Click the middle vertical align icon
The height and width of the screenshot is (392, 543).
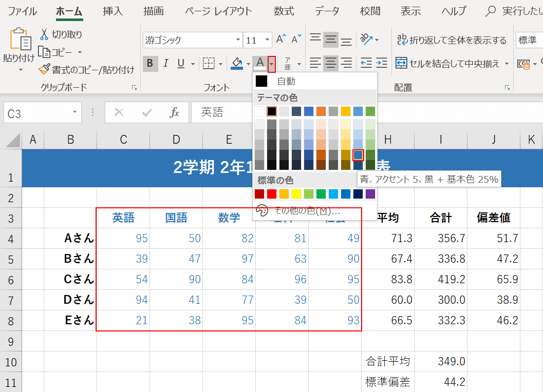coord(331,40)
